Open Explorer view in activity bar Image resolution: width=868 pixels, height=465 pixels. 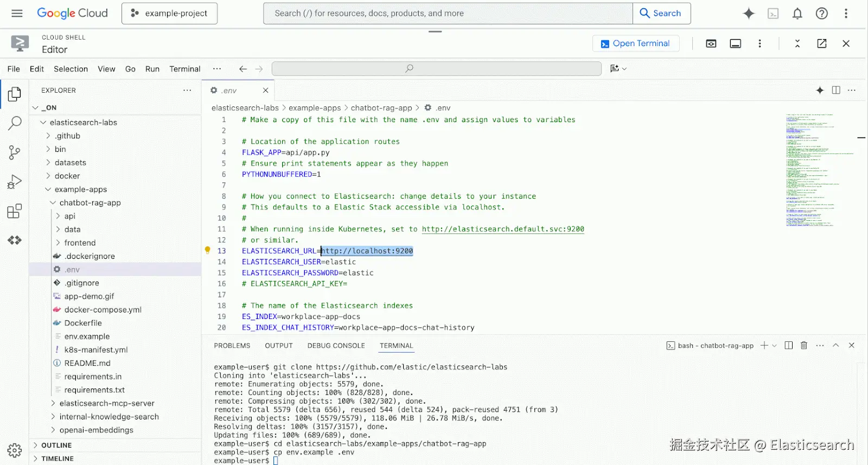15,94
